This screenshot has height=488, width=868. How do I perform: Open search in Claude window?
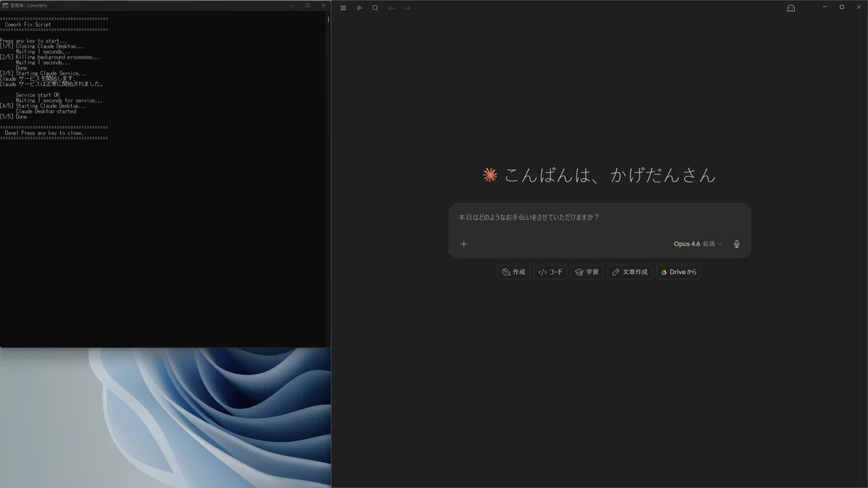tap(375, 8)
